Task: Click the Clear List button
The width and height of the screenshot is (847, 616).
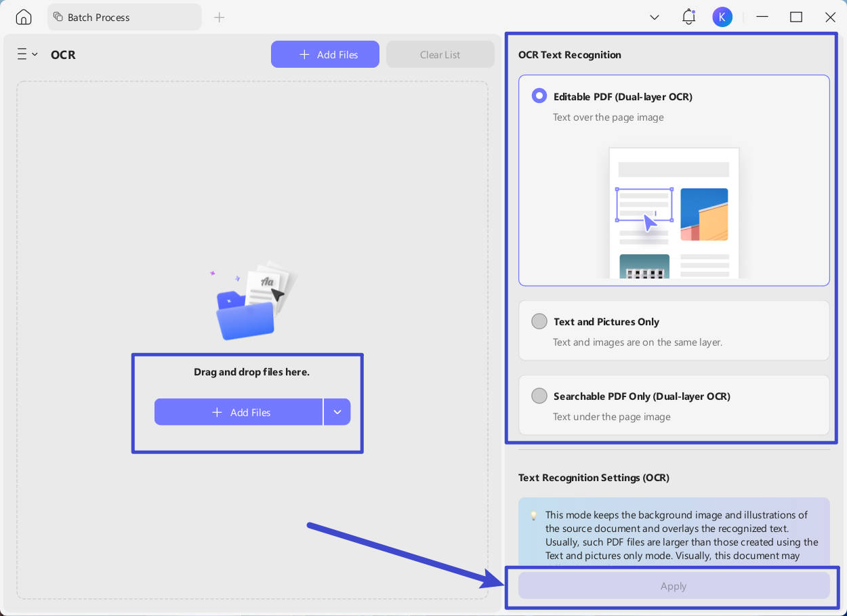Action: click(440, 54)
